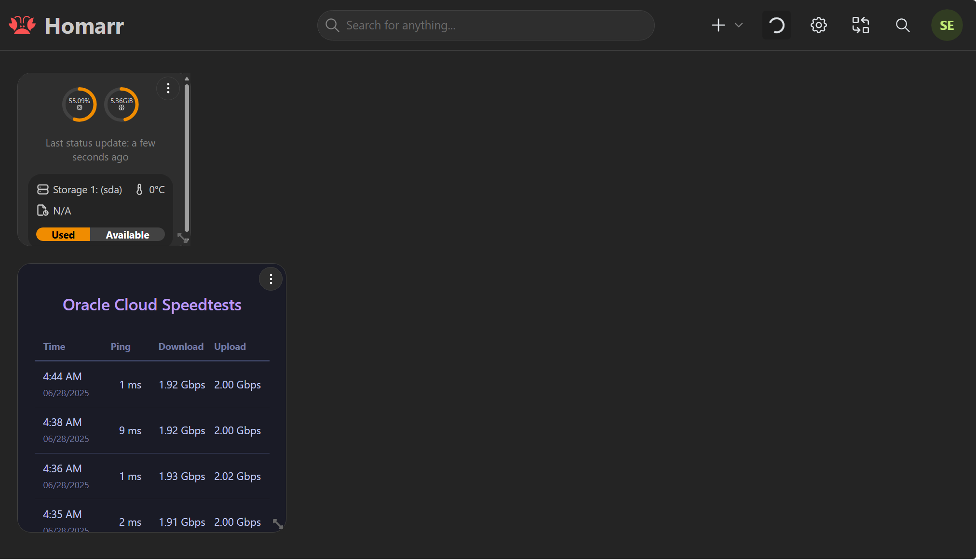This screenshot has width=976, height=560.
Task: Click the health widget resize handle
Action: pos(182,238)
